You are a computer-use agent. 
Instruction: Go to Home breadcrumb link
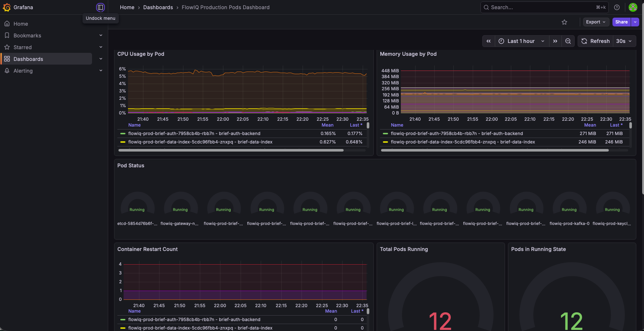pyautogui.click(x=127, y=7)
